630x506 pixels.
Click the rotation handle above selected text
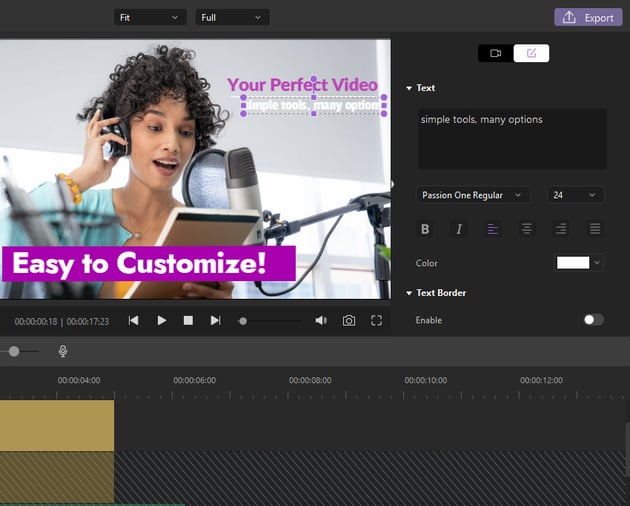pyautogui.click(x=314, y=79)
